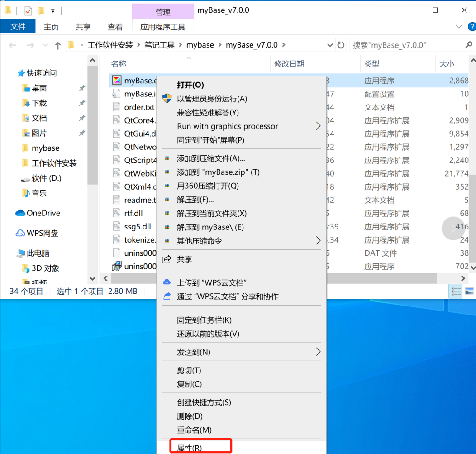Switch to large icons view icon
Screen dimensions: 476x454
(469, 291)
